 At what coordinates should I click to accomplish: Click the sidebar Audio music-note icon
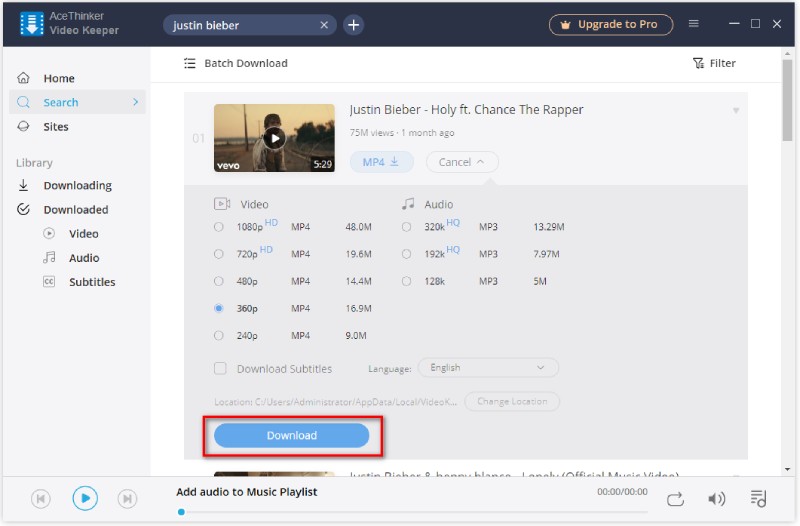point(49,257)
